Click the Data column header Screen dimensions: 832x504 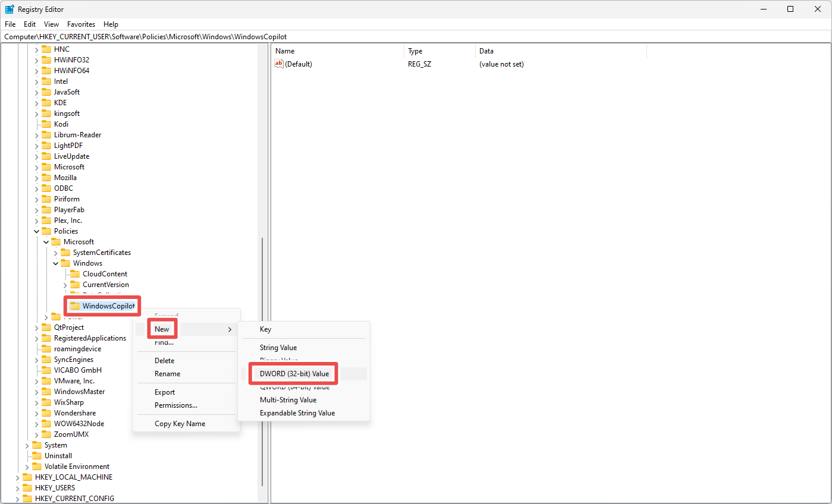tap(561, 51)
